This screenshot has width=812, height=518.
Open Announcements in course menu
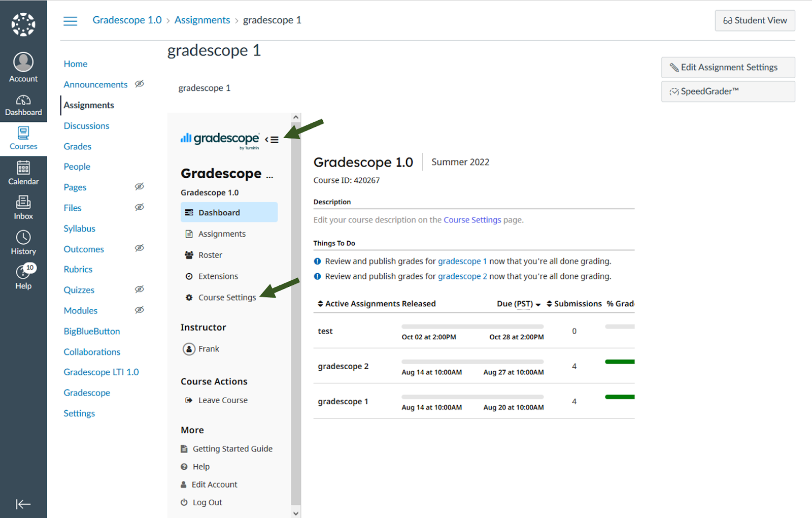coord(95,85)
